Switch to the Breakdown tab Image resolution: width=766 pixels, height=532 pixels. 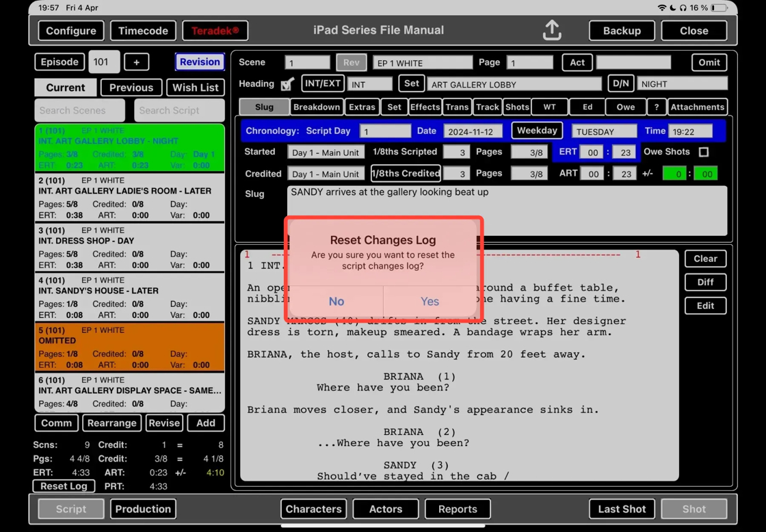pos(316,107)
